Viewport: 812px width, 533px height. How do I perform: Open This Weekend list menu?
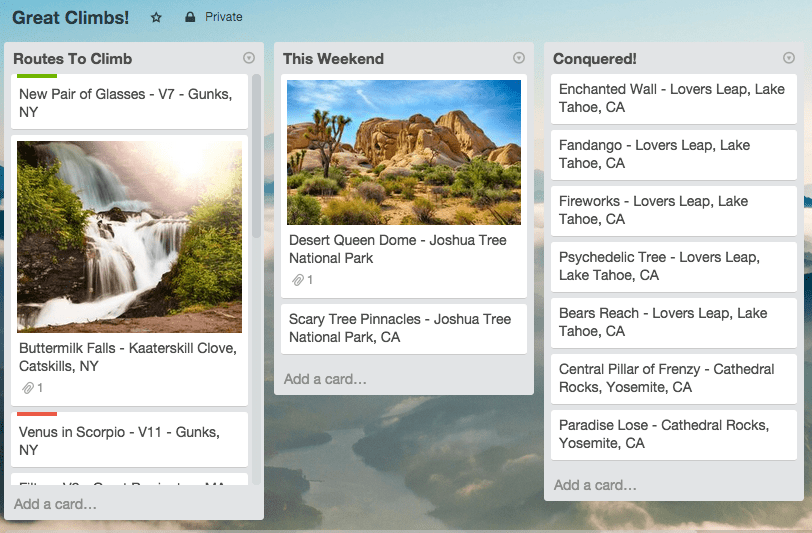coord(519,58)
